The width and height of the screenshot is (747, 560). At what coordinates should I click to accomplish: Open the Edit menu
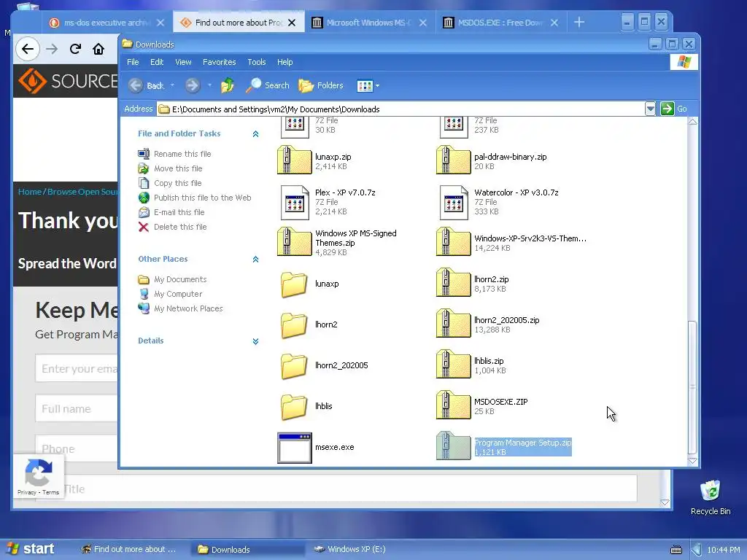pyautogui.click(x=157, y=62)
